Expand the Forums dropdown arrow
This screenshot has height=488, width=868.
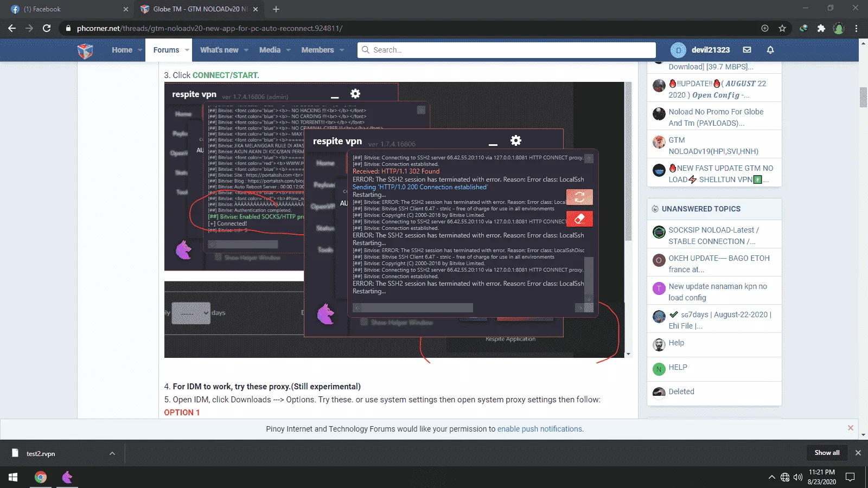pyautogui.click(x=187, y=50)
